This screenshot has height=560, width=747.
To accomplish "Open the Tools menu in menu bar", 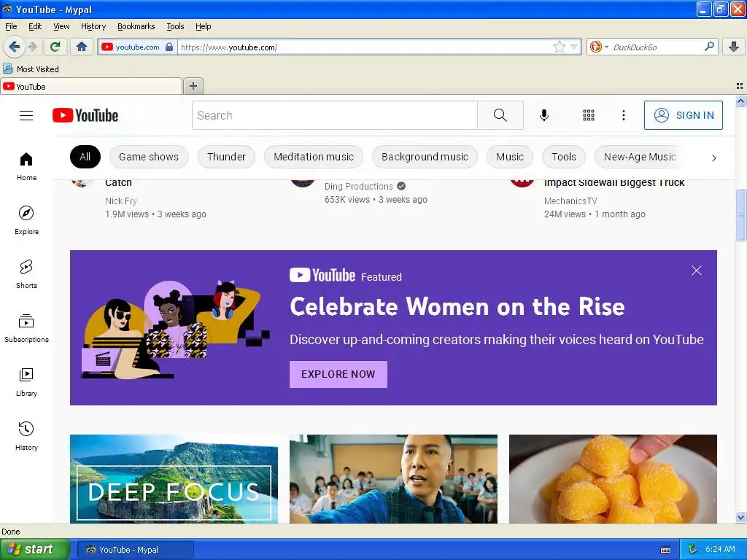I will pyautogui.click(x=175, y=26).
